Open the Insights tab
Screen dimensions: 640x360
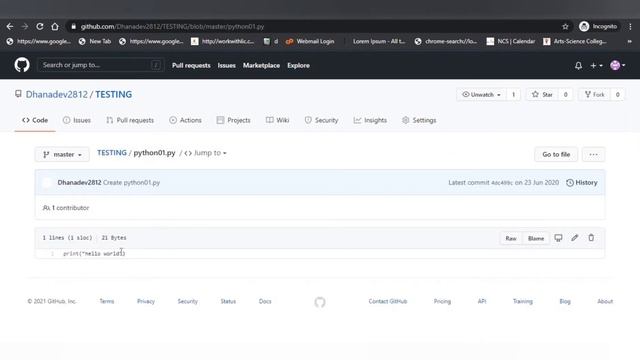[370, 120]
